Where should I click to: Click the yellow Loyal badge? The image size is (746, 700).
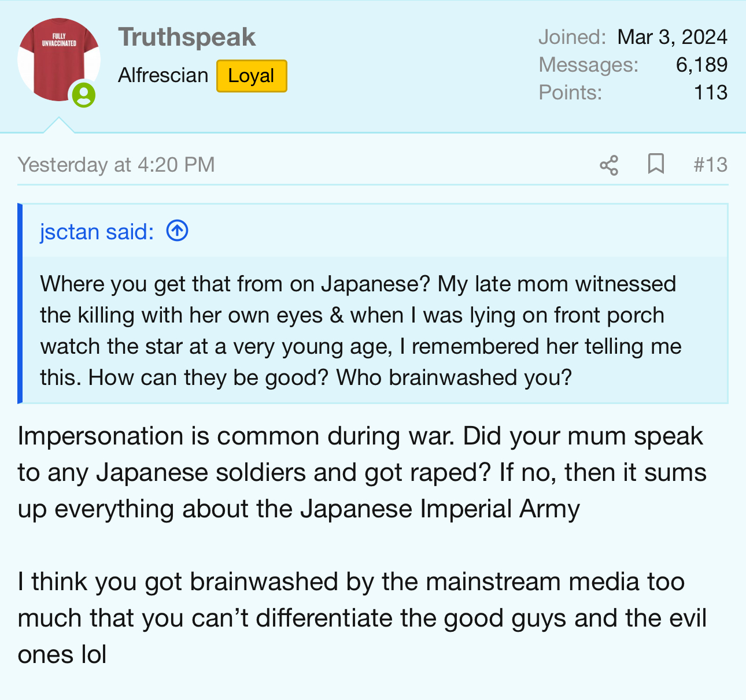tap(252, 76)
